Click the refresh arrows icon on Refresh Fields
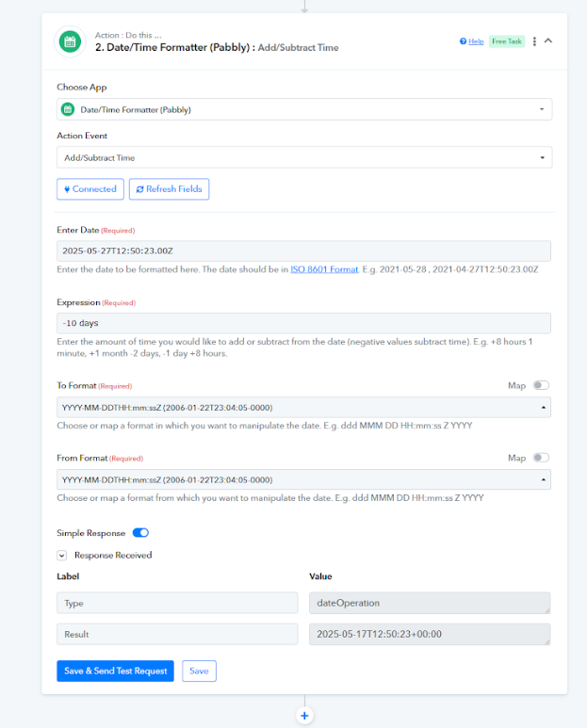The width and height of the screenshot is (587, 728). click(x=139, y=189)
